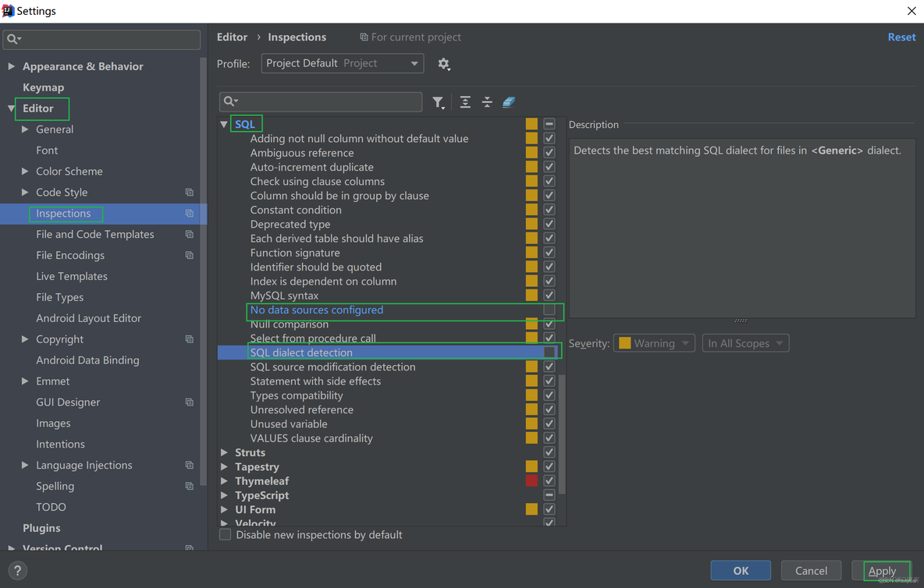Enable the No data sources configured inspection
The image size is (924, 588).
549,310
